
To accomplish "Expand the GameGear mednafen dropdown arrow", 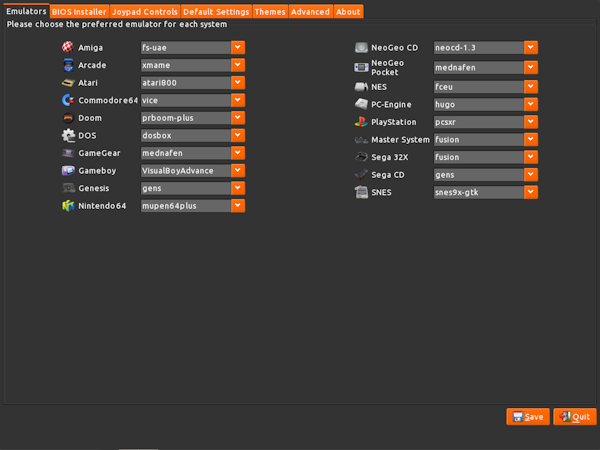I will (x=238, y=153).
